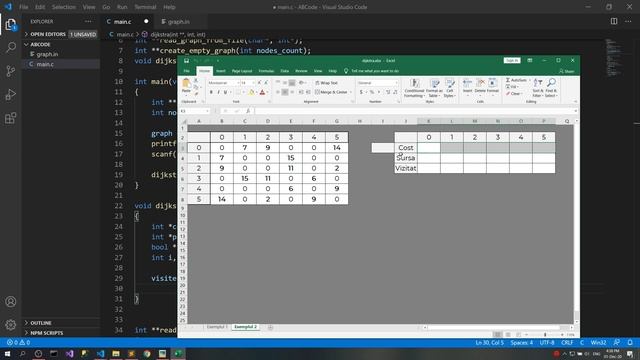Click Insert Function fx icon
Screen dimensions: 640x360
(x=248, y=111)
